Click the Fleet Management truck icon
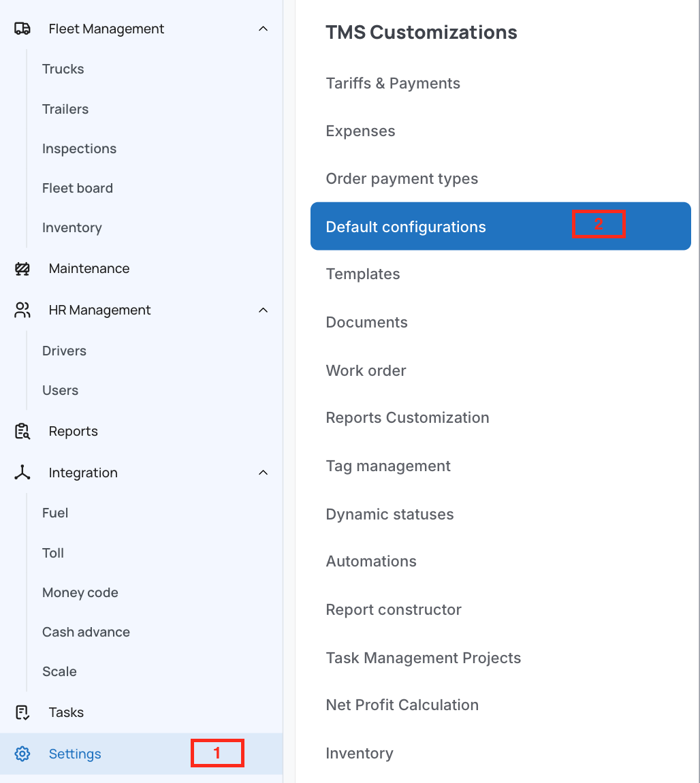Image resolution: width=700 pixels, height=783 pixels. tap(22, 29)
